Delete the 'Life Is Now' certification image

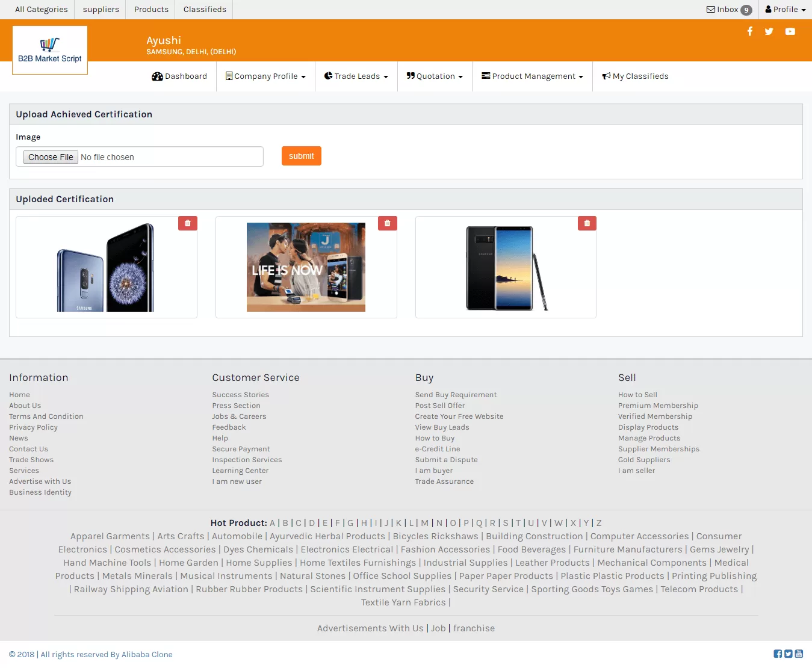(x=387, y=223)
